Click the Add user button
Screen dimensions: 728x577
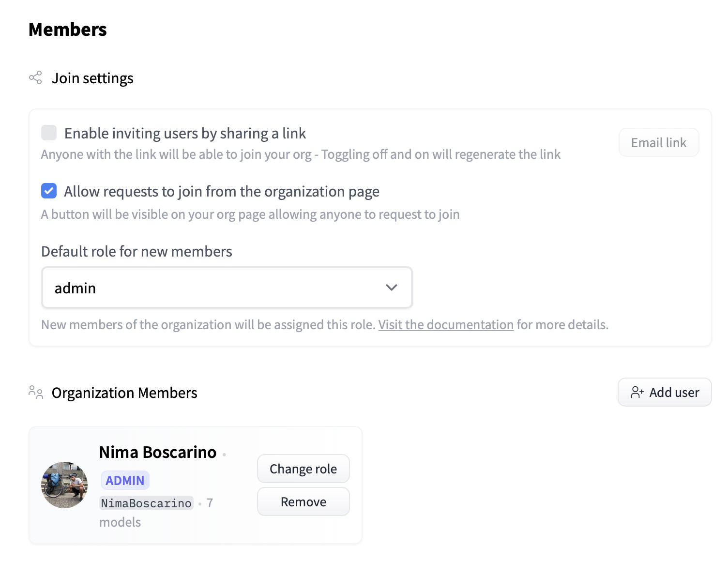pos(664,392)
